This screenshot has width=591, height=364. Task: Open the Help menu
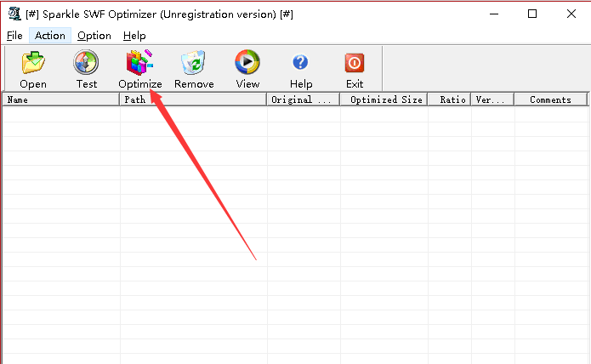click(134, 36)
